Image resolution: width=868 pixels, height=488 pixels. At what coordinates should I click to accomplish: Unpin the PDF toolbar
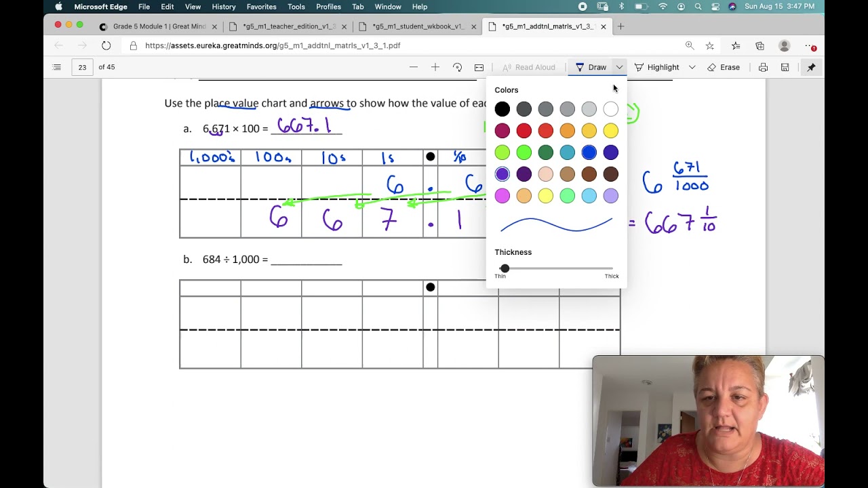pyautogui.click(x=811, y=67)
